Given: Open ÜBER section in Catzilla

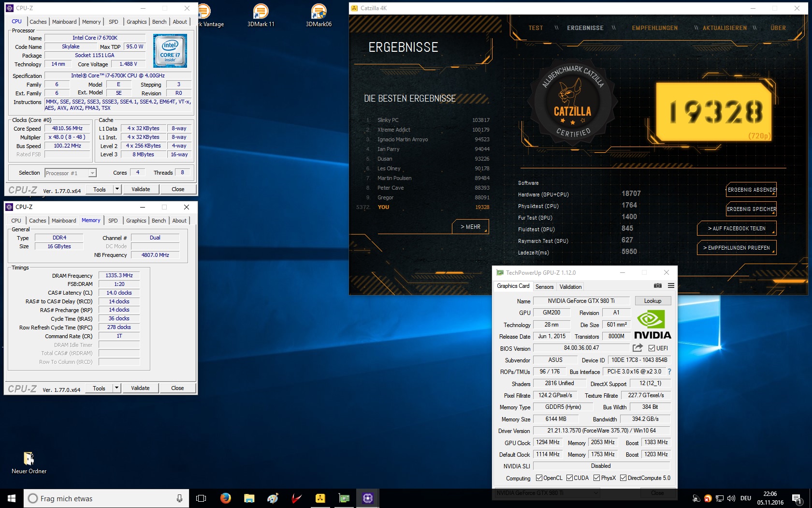Looking at the screenshot, I should [x=778, y=28].
